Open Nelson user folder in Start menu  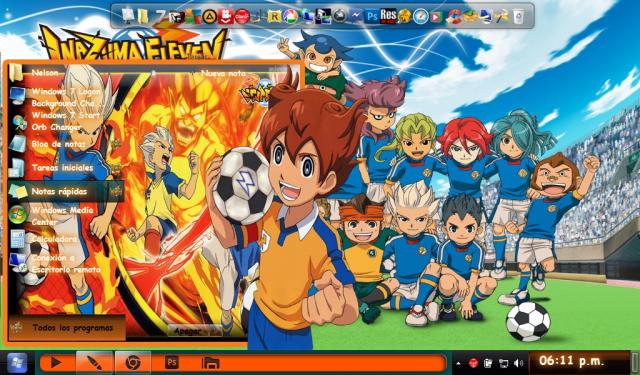45,73
